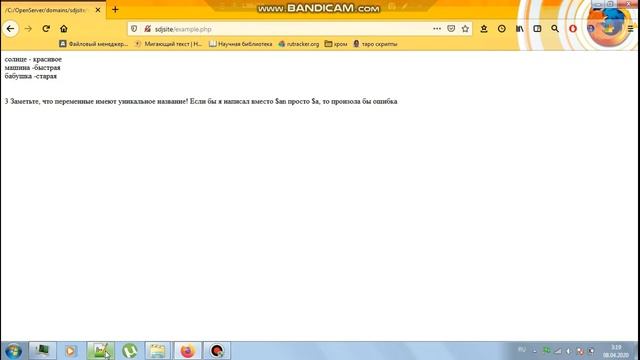The height and width of the screenshot is (360, 640).
Task: Click the magnifier search toolbar icon
Action: pos(555,29)
